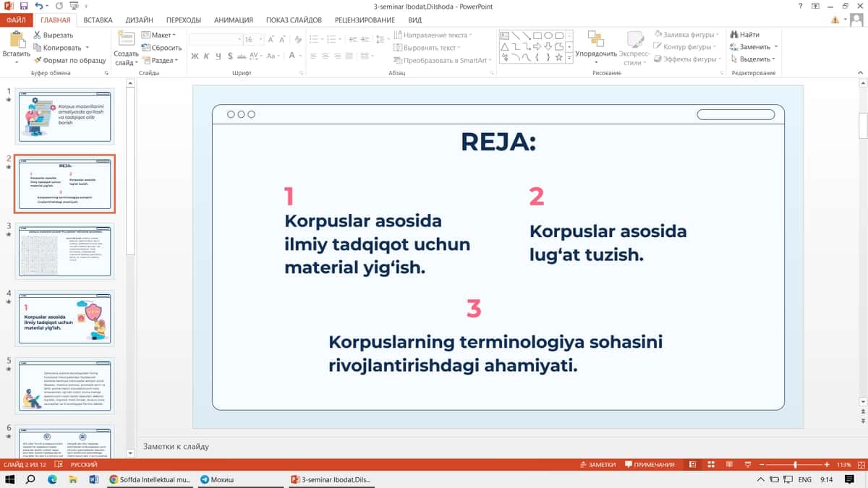Select the star shape in gallery
The height and width of the screenshot is (488, 868).
559,56
